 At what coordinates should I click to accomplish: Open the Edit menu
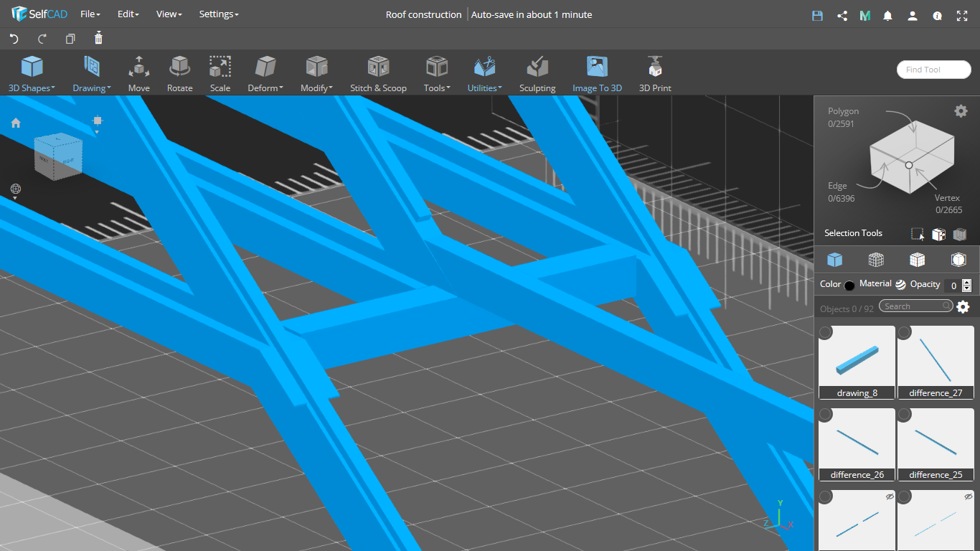(128, 14)
